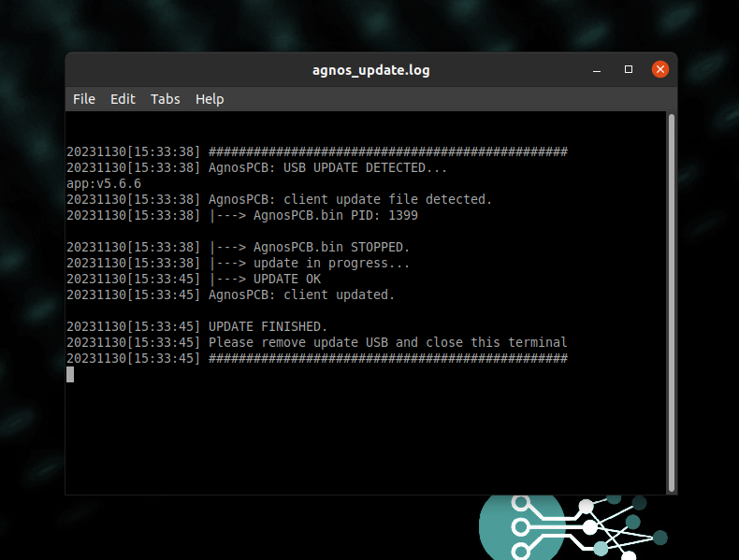Click the 'client update file detected.' line
This screenshot has width=739, height=560.
click(x=279, y=199)
